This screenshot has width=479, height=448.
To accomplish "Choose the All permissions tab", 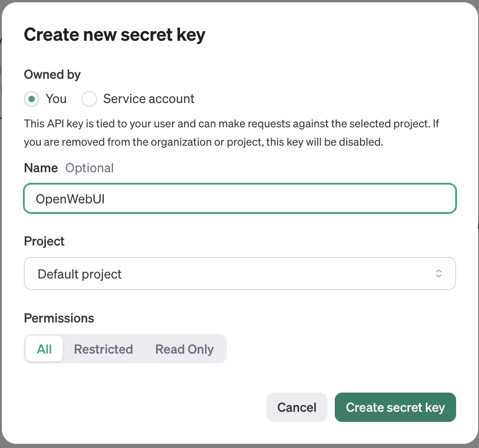I will coord(44,349).
